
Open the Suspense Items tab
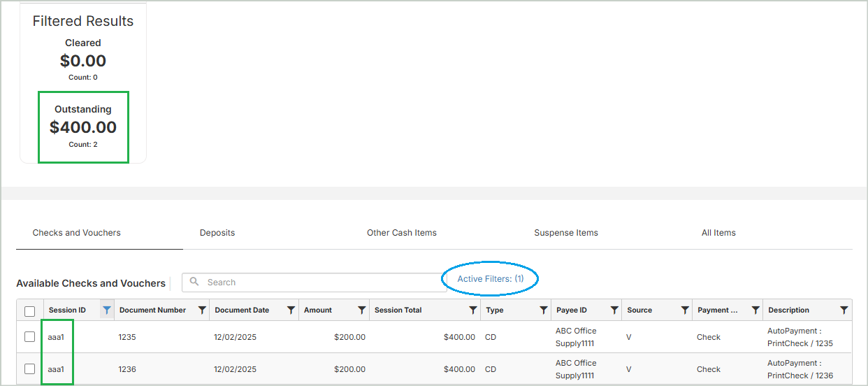[566, 233]
